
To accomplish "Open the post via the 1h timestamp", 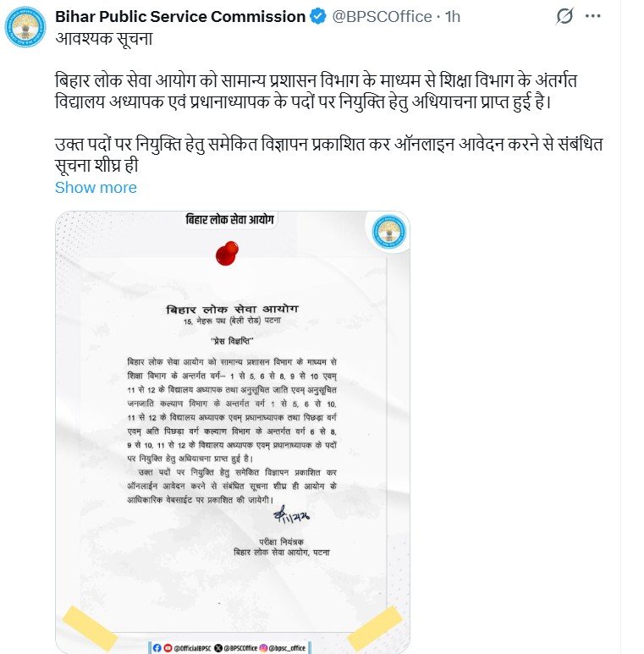I will [x=453, y=17].
